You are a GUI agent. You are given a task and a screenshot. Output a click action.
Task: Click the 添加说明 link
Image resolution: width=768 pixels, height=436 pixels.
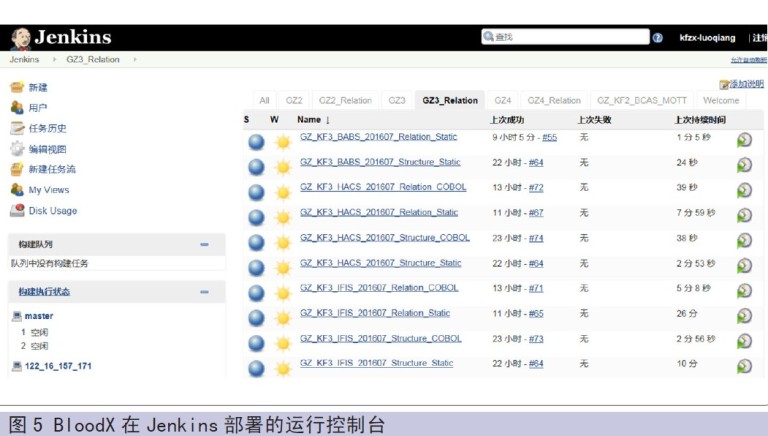746,84
